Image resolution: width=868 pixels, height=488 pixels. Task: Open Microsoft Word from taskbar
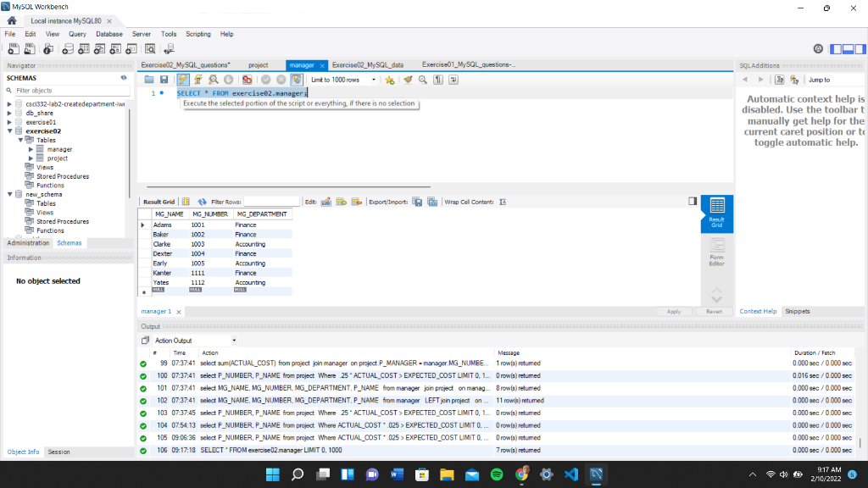click(x=397, y=474)
